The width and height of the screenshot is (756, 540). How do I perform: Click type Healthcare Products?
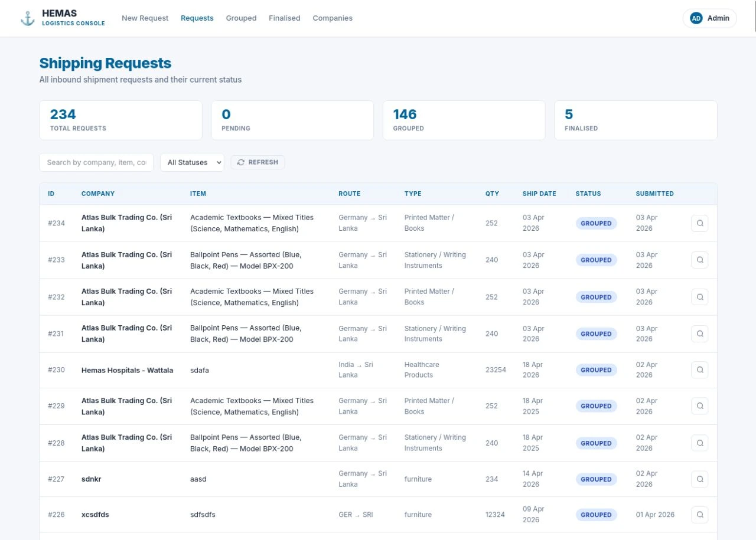(x=422, y=369)
